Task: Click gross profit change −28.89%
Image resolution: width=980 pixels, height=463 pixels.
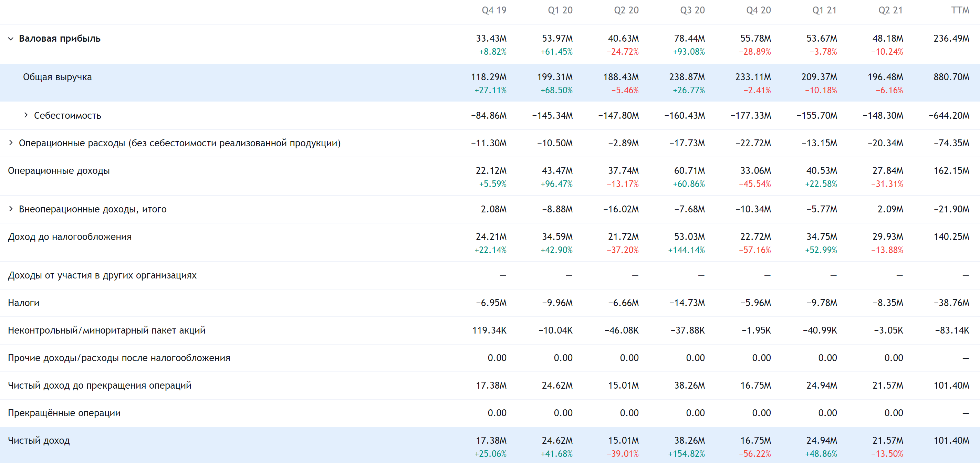Action: pos(755,52)
